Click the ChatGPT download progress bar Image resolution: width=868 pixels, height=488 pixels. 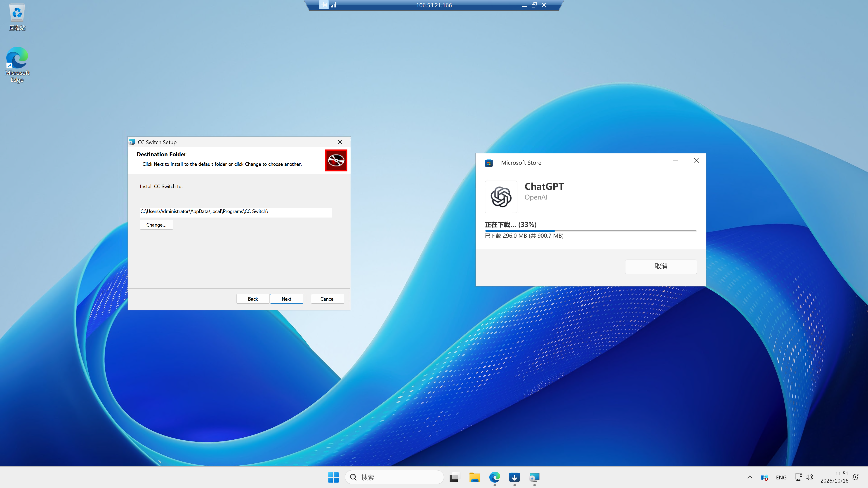click(590, 231)
